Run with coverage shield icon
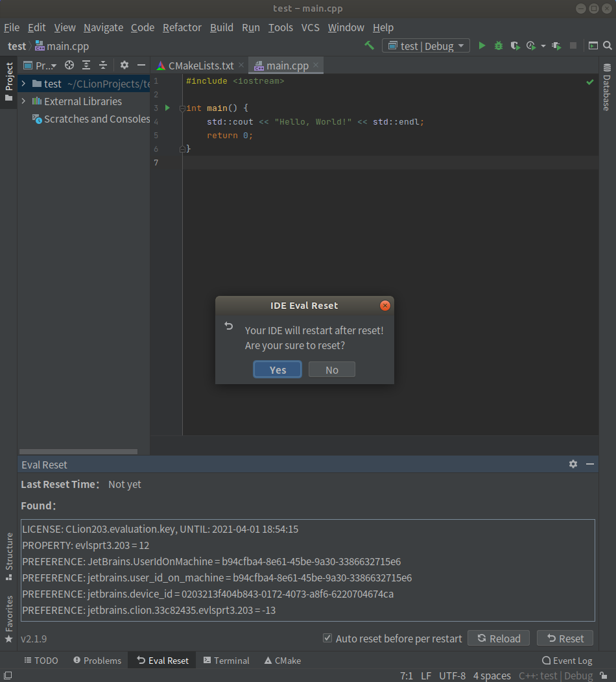This screenshot has width=616, height=682. 515,45
